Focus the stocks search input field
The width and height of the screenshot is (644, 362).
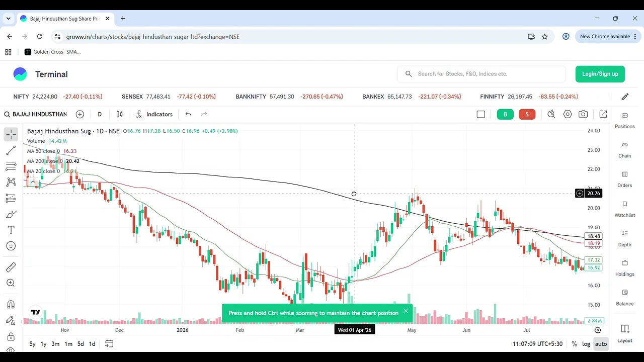click(x=481, y=74)
